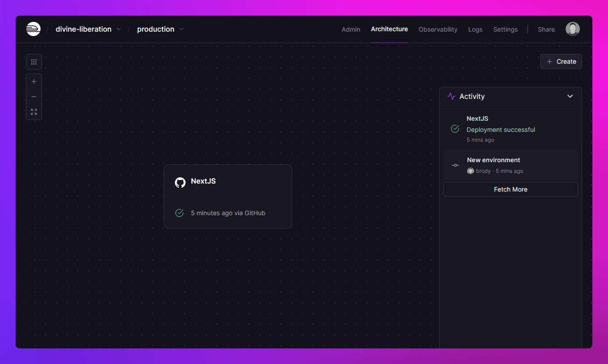The height and width of the screenshot is (364, 608).
Task: Select the Architecture tab
Action: pos(389,29)
